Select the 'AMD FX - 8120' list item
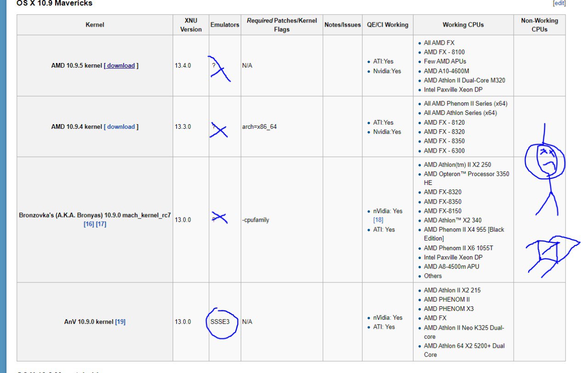This screenshot has height=373, width=588. 444,122
